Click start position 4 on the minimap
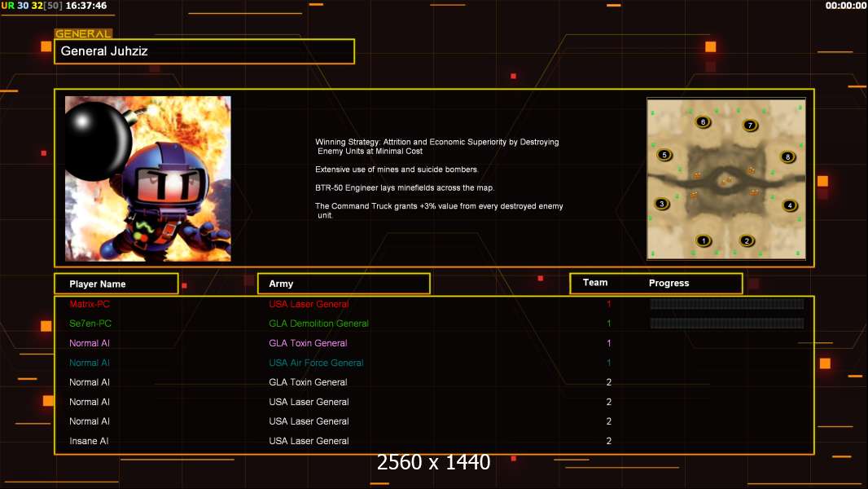Image resolution: width=868 pixels, height=489 pixels. coord(790,205)
